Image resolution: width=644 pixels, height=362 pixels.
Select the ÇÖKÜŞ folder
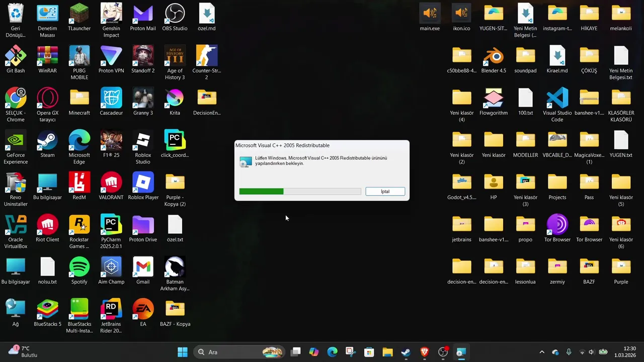589,59
